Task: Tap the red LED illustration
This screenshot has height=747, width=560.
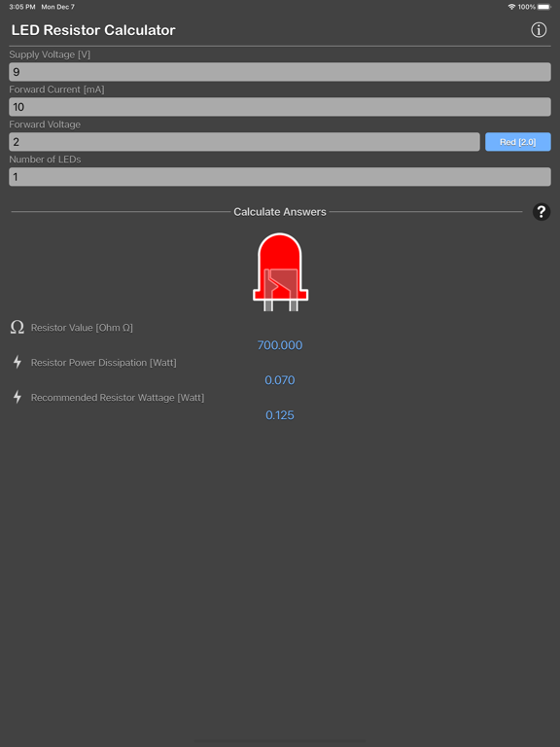Action: [x=280, y=272]
